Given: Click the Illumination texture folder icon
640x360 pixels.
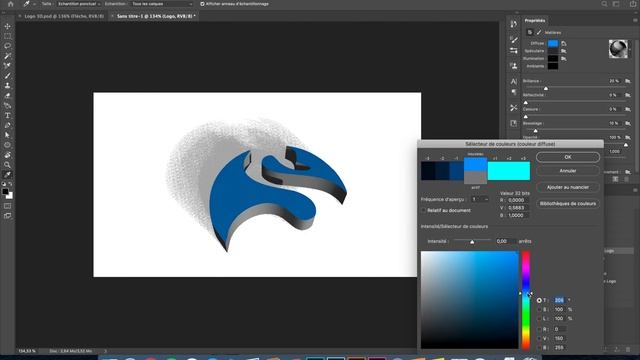Looking at the screenshot, I should coord(564,59).
